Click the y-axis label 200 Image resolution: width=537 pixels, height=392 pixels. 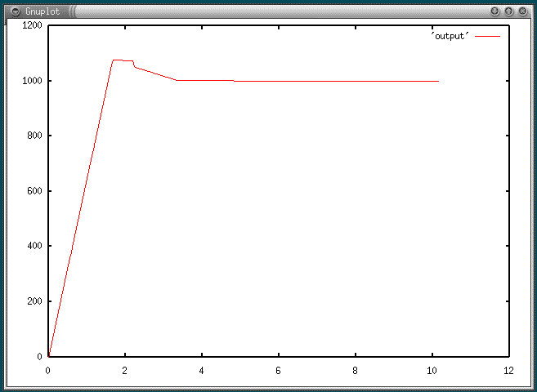[34, 301]
